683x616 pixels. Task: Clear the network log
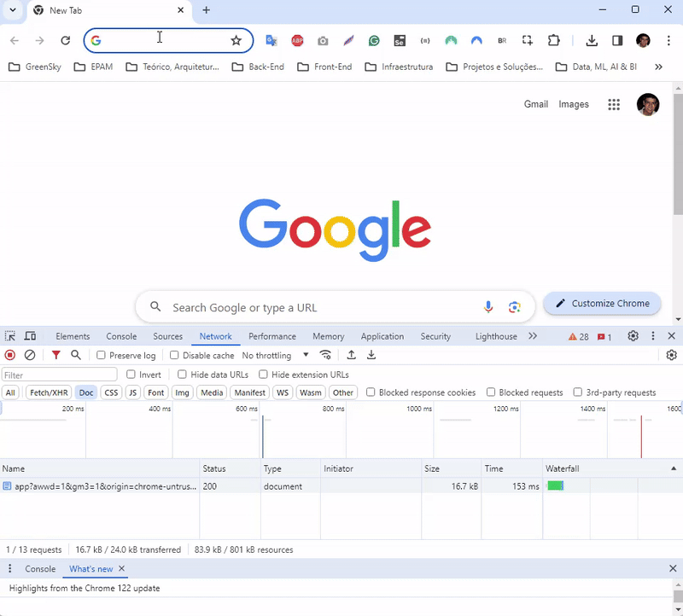click(30, 355)
